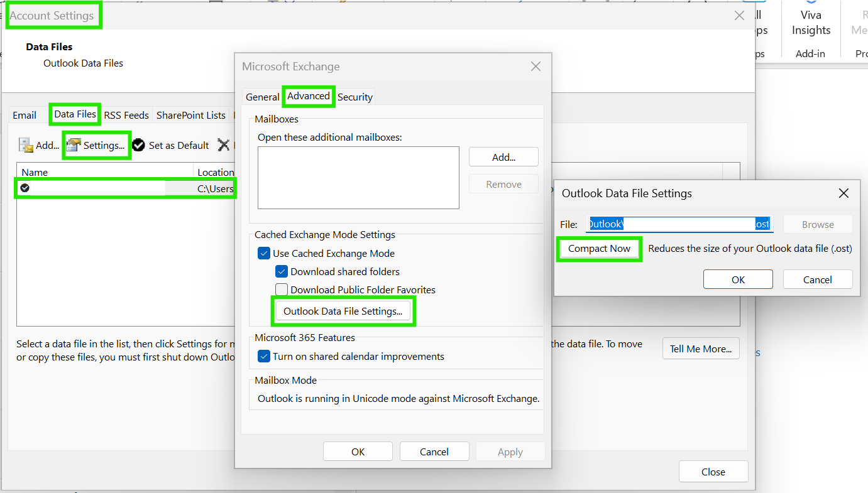Select the Data Files tab
The image size is (868, 493).
click(x=75, y=114)
